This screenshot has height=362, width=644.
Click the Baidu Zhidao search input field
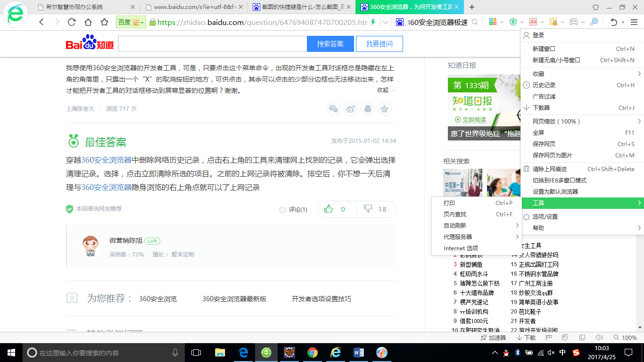(x=213, y=44)
